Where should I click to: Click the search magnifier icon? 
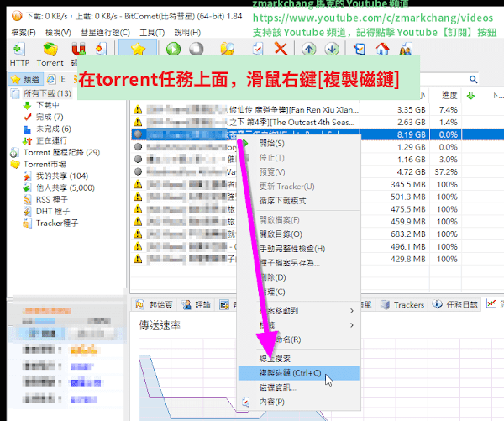coord(473,79)
